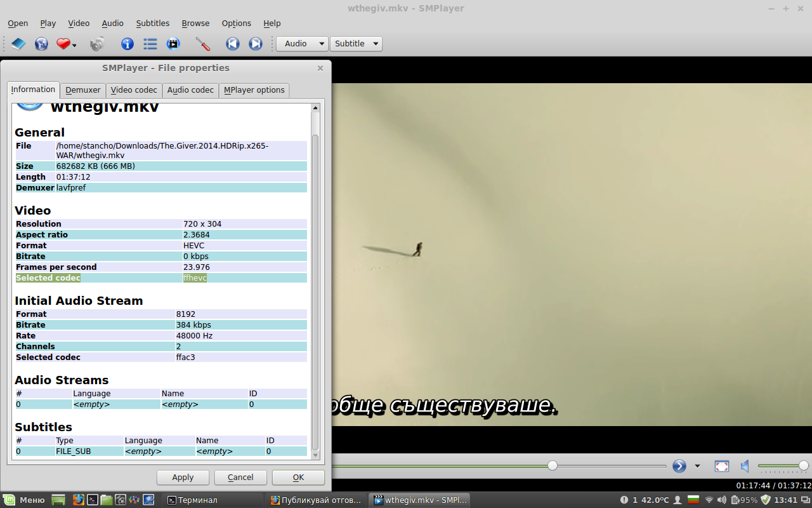Open the Help menu
The height and width of the screenshot is (508, 812).
pyautogui.click(x=272, y=23)
